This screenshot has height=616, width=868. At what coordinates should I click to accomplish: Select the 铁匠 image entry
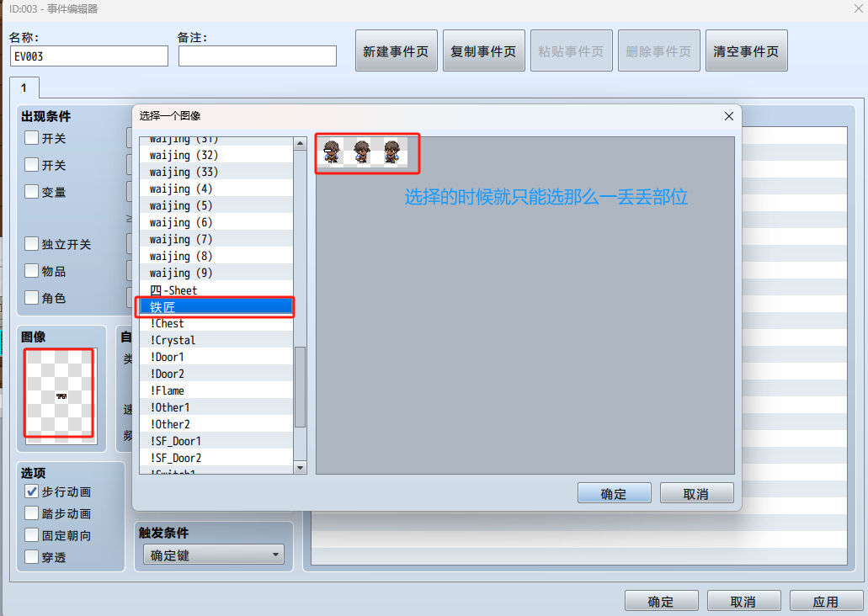click(216, 306)
